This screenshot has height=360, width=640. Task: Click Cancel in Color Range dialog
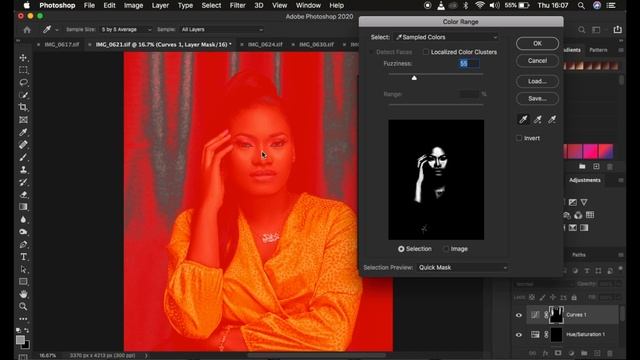[x=537, y=60]
